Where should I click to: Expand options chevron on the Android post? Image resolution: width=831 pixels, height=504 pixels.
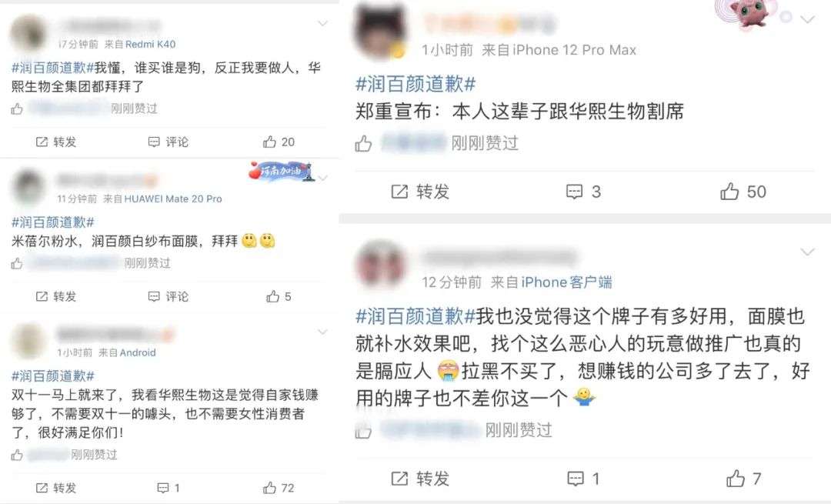(322, 332)
